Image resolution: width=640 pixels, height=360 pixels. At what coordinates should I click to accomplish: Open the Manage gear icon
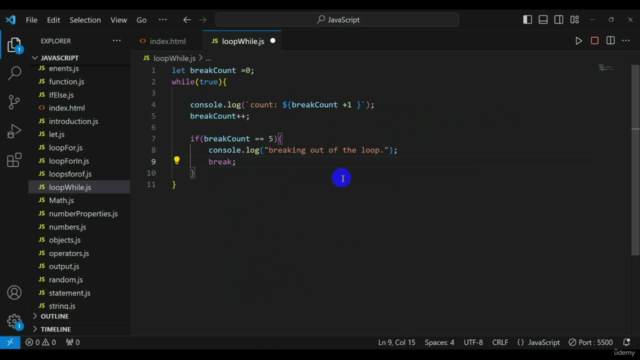[x=14, y=321]
